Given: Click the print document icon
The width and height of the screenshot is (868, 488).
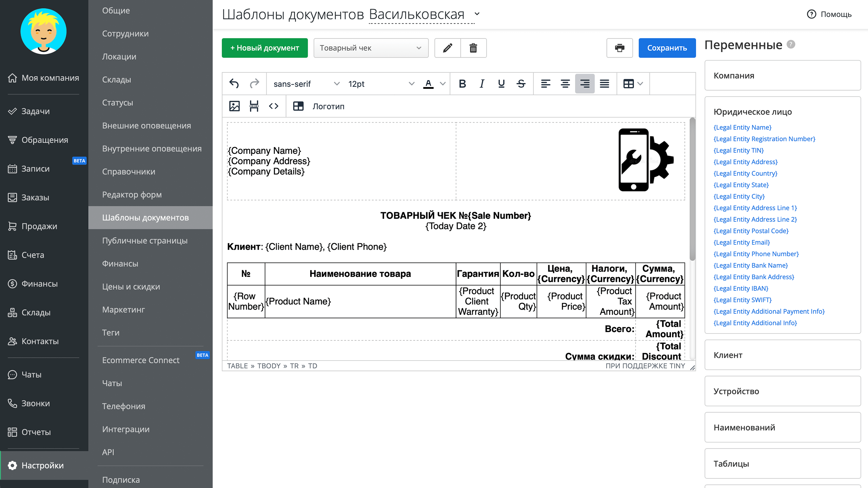Looking at the screenshot, I should (619, 48).
